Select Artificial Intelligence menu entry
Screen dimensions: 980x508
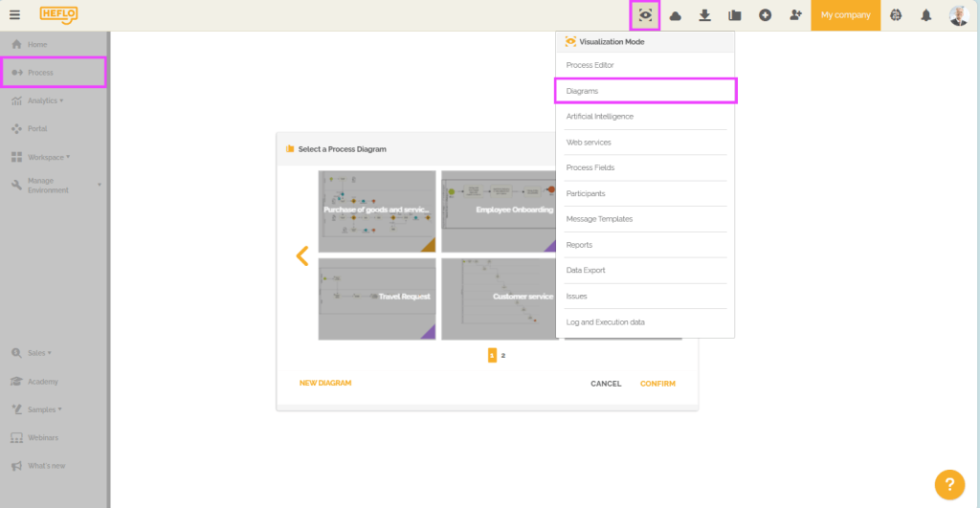(x=645, y=116)
